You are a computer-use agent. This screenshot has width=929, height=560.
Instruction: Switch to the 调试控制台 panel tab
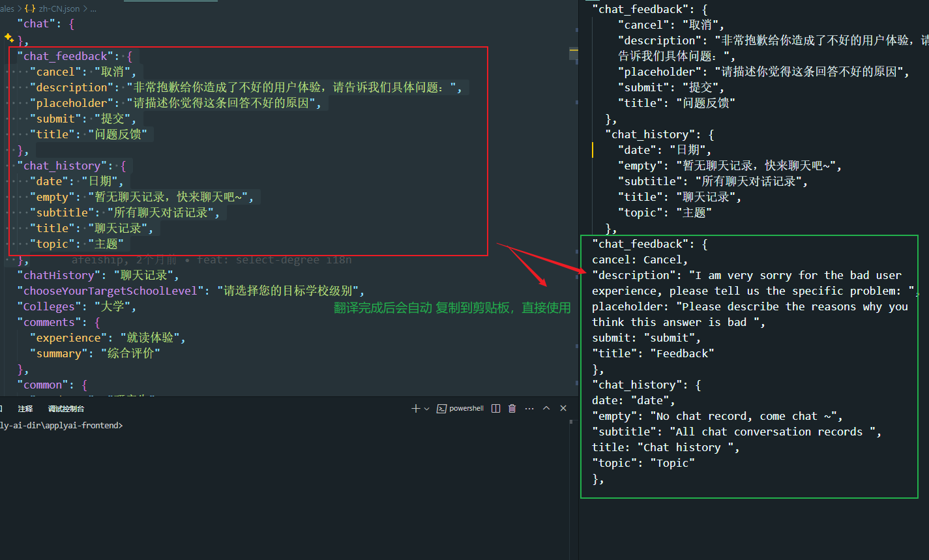pos(66,409)
